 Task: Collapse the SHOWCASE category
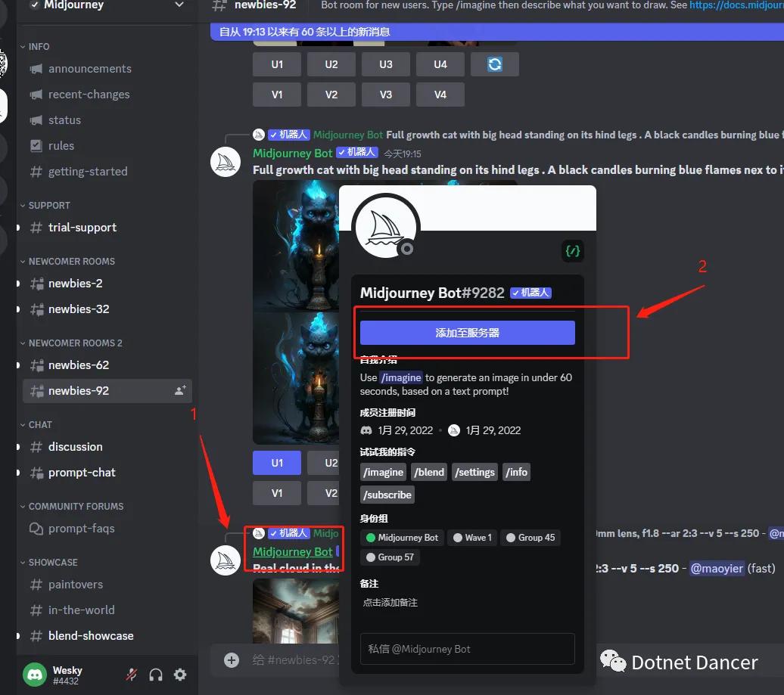pyautogui.click(x=53, y=563)
